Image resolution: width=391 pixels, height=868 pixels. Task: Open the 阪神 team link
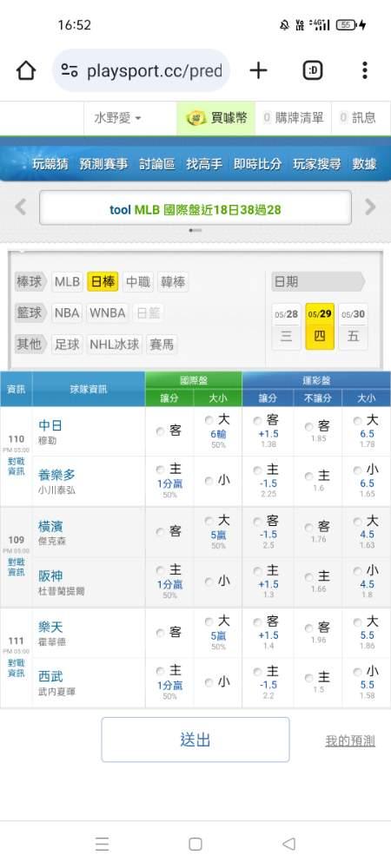(50, 575)
